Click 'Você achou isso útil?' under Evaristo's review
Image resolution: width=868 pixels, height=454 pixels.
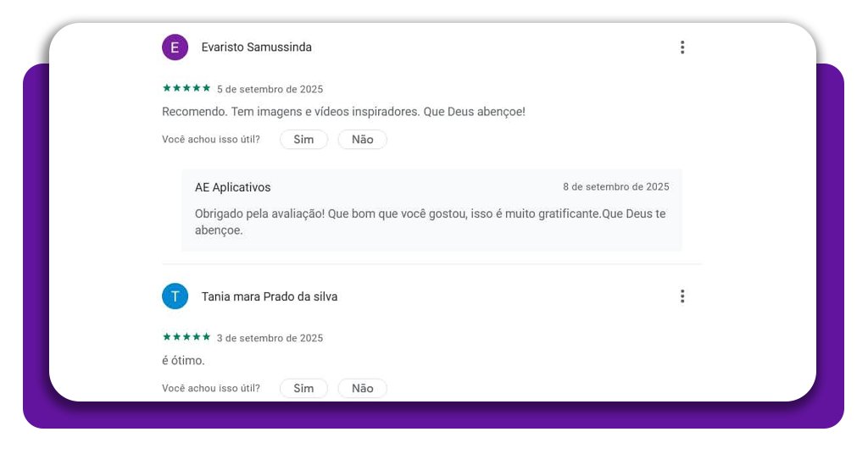(211, 140)
